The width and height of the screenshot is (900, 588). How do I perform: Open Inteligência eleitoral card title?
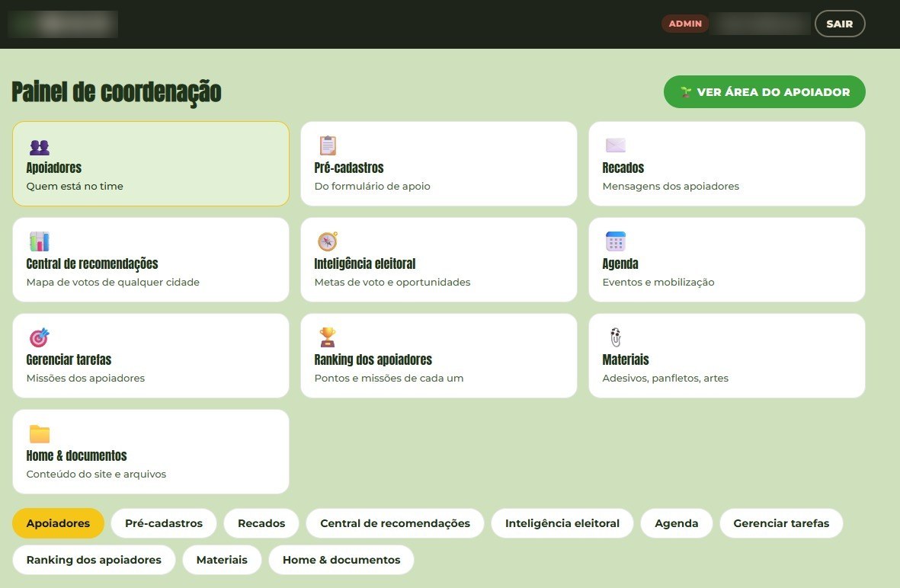[365, 264]
